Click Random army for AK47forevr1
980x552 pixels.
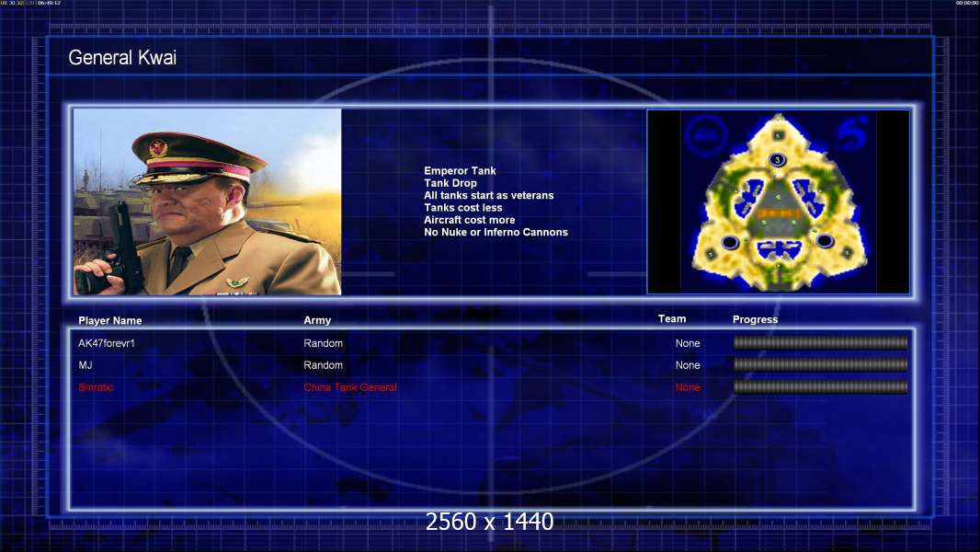pos(323,343)
